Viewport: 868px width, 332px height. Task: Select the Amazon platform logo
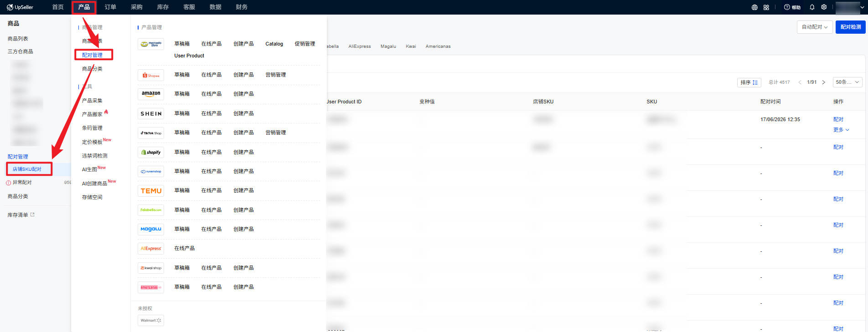click(151, 94)
